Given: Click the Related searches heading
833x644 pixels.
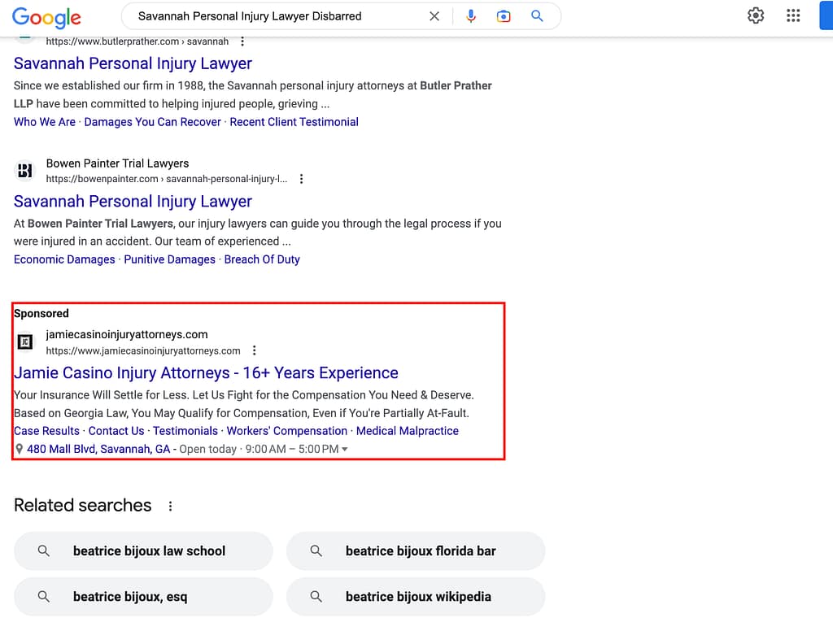Looking at the screenshot, I should click(x=82, y=506).
